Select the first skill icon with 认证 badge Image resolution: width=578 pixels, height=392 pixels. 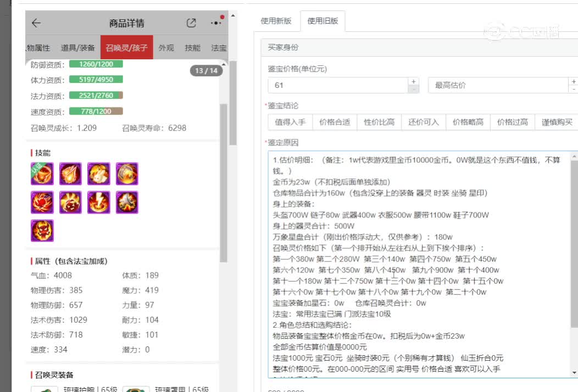42,173
